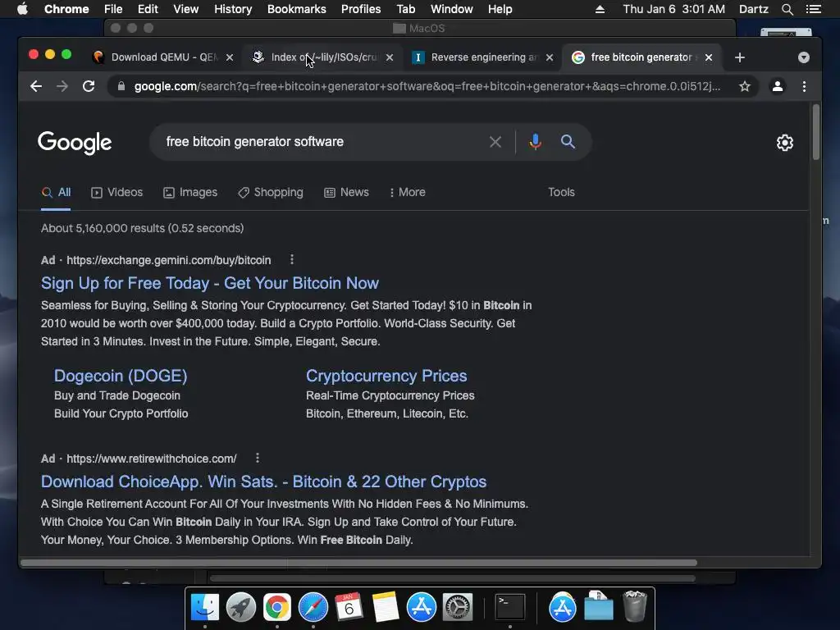This screenshot has height=630, width=840.
Task: Open System Preferences from the dock
Action: (x=458, y=607)
